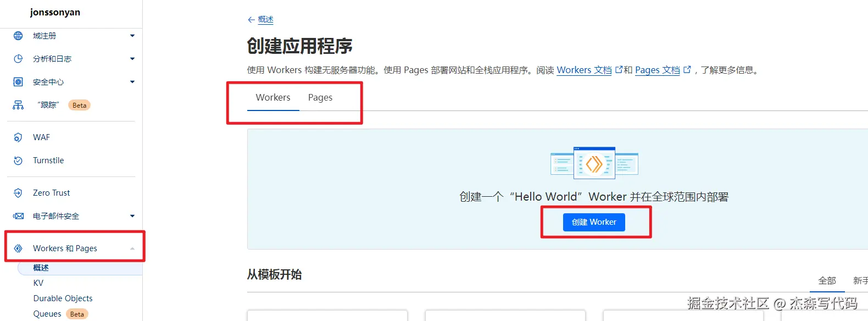This screenshot has width=868, height=321.
Task: Switch to the Pages tab
Action: click(320, 97)
